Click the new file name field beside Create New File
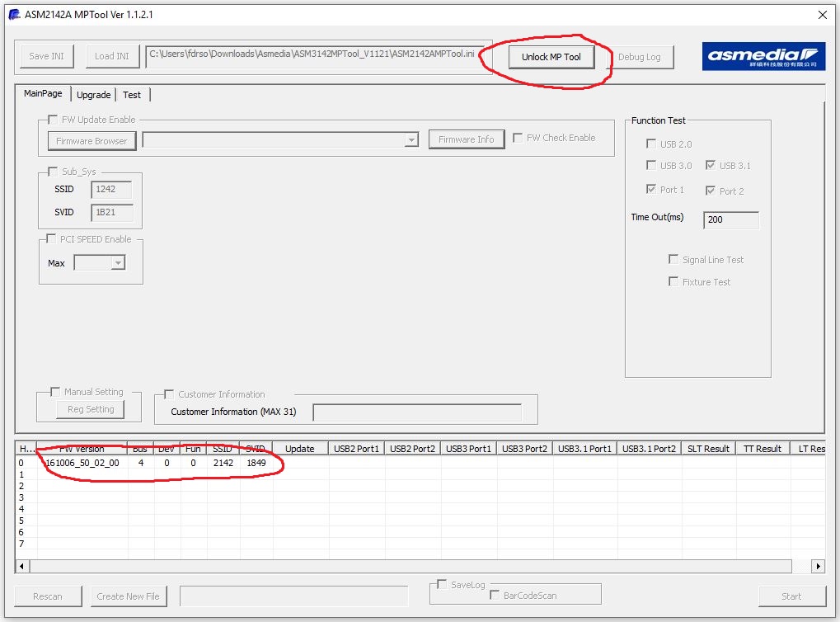 point(293,596)
